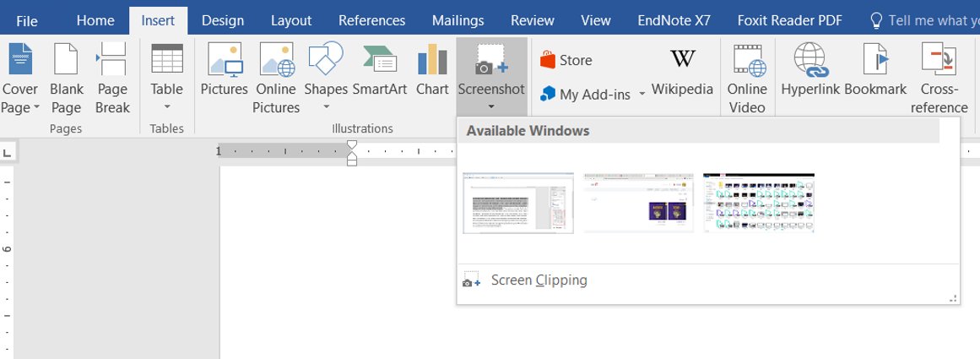Expand the My Add-ins dropdown arrow
The height and width of the screenshot is (359, 980).
click(642, 95)
